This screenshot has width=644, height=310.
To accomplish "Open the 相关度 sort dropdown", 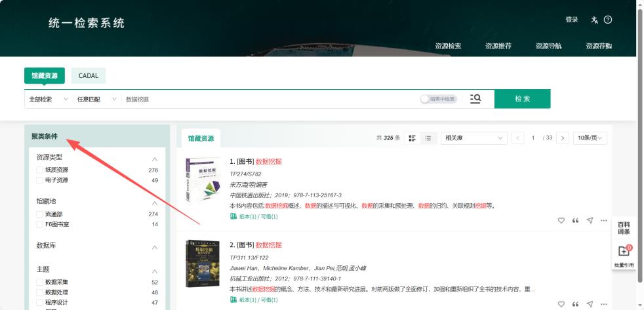I will 474,138.
